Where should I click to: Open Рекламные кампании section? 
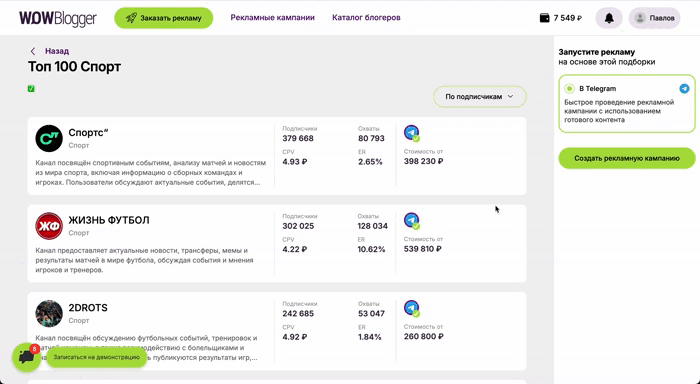(272, 18)
